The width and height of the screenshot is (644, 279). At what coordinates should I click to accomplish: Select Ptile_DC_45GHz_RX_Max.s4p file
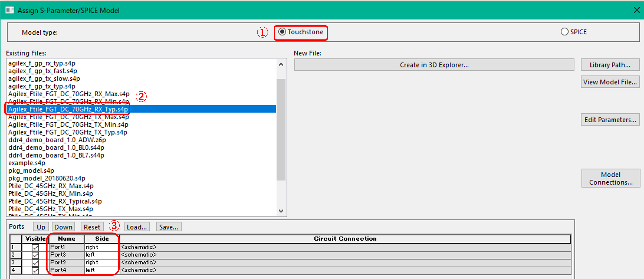(51, 186)
